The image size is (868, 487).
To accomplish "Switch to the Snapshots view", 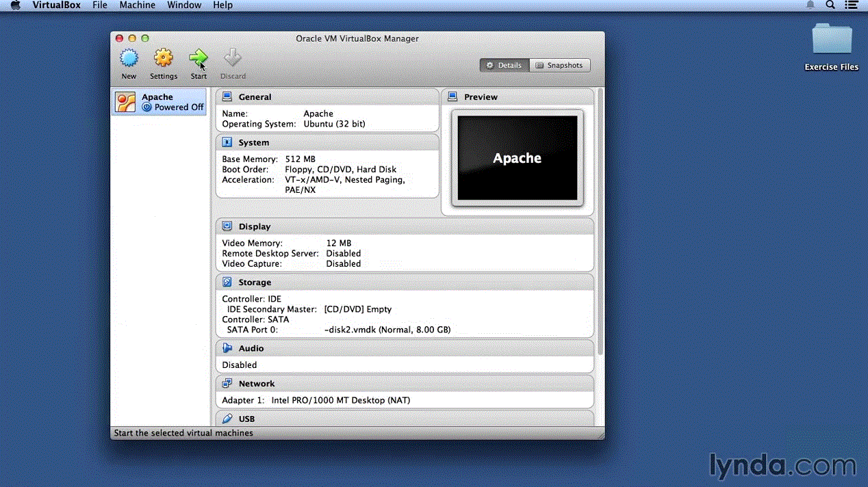I will pyautogui.click(x=560, y=66).
